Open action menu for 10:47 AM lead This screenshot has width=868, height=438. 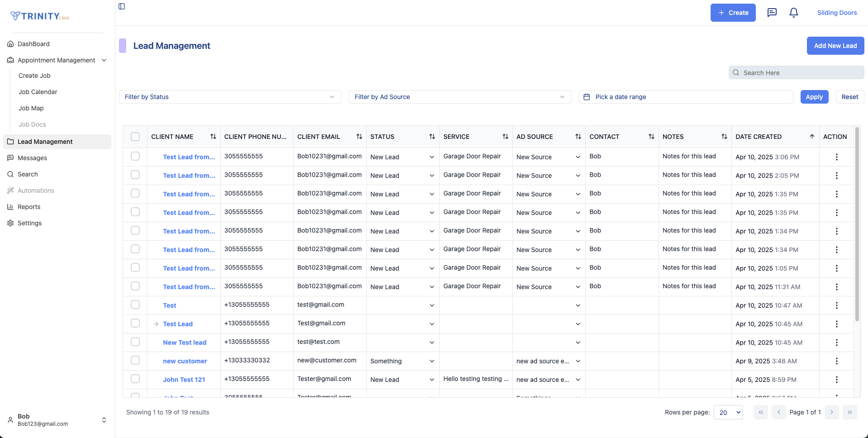(x=836, y=305)
